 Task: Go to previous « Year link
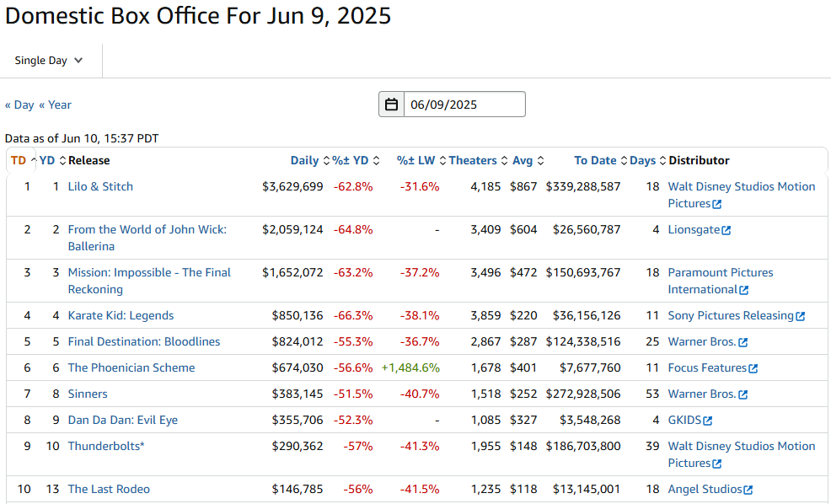point(55,105)
